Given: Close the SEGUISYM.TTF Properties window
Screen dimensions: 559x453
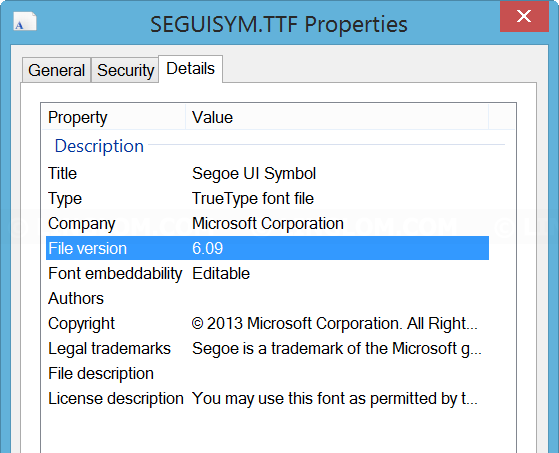Looking at the screenshot, I should coord(524,16).
